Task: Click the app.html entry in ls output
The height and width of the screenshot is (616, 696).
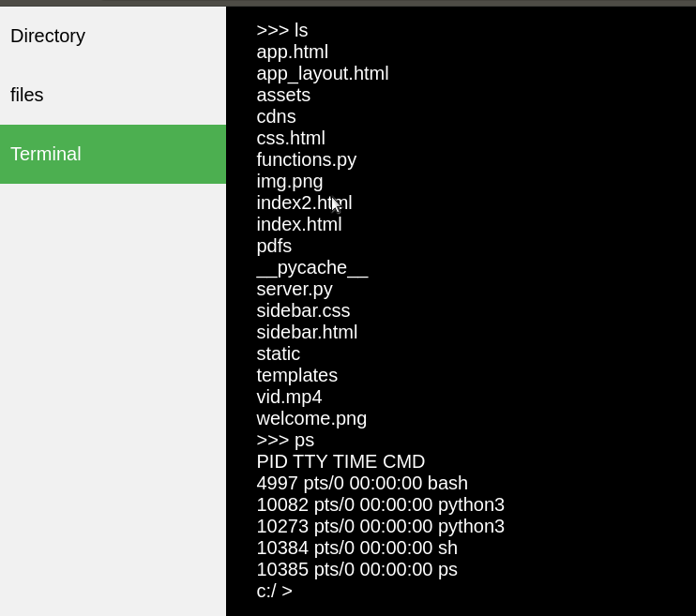Action: (x=293, y=53)
